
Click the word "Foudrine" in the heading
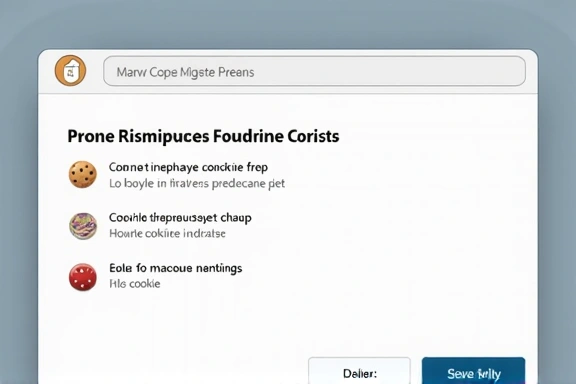248,136
